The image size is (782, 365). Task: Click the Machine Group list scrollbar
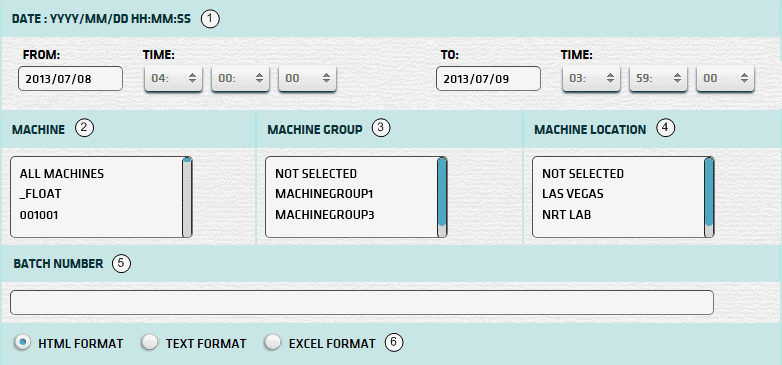[442, 197]
